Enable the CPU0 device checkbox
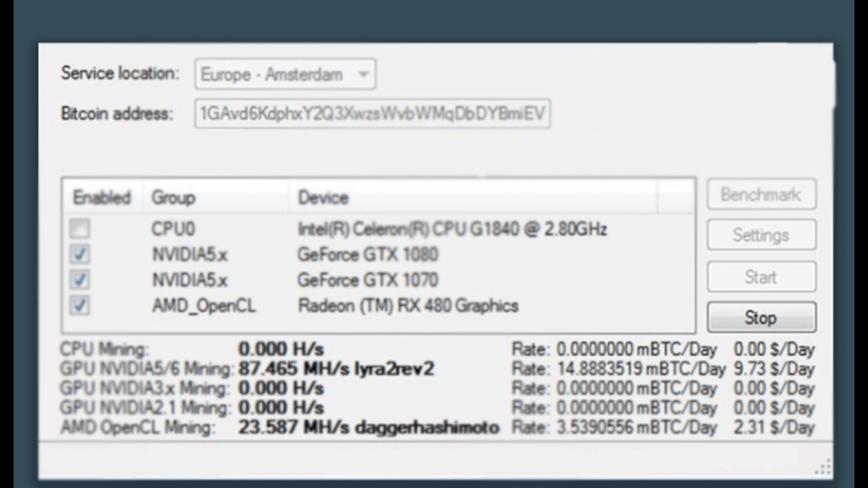The width and height of the screenshot is (868, 488). point(80,229)
